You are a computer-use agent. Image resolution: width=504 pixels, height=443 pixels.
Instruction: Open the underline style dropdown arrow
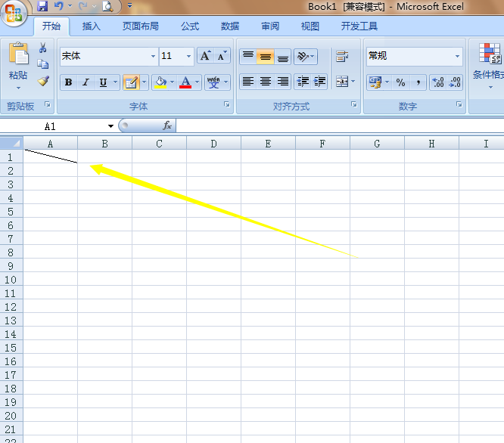pyautogui.click(x=115, y=82)
